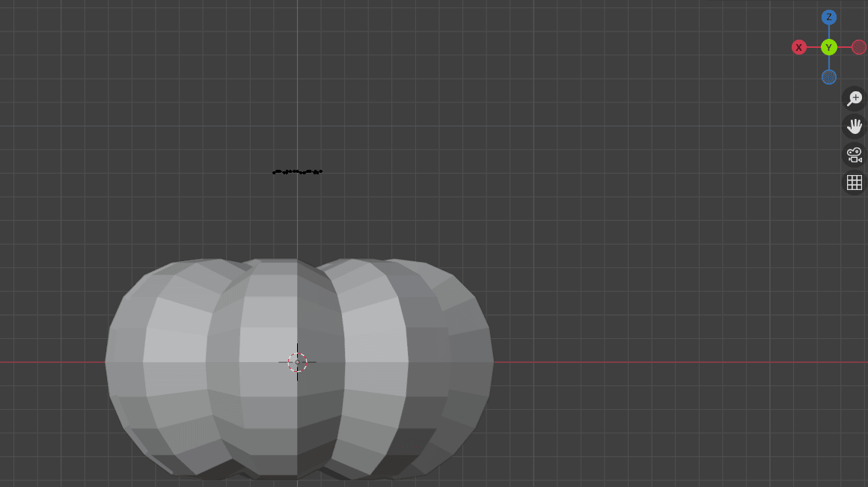The image size is (868, 487).
Task: Click the red X axis line right of mesh
Action: [673, 362]
